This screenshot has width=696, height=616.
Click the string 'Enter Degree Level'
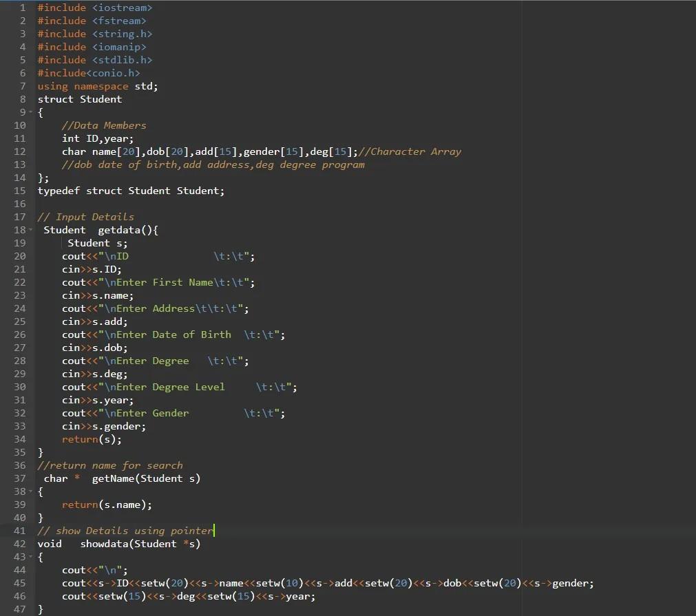click(x=171, y=387)
